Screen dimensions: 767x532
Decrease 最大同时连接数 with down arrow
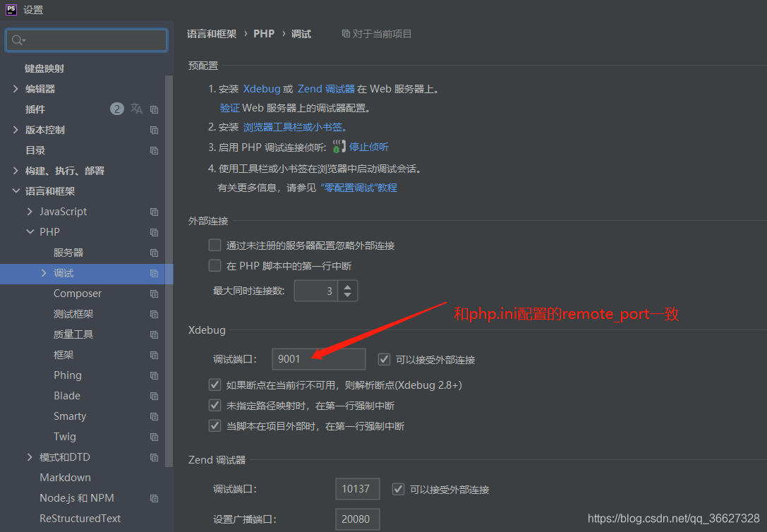tap(347, 295)
